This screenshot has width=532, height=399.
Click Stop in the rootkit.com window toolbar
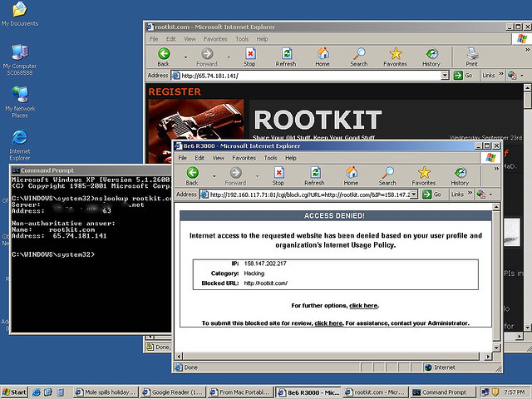click(x=249, y=57)
